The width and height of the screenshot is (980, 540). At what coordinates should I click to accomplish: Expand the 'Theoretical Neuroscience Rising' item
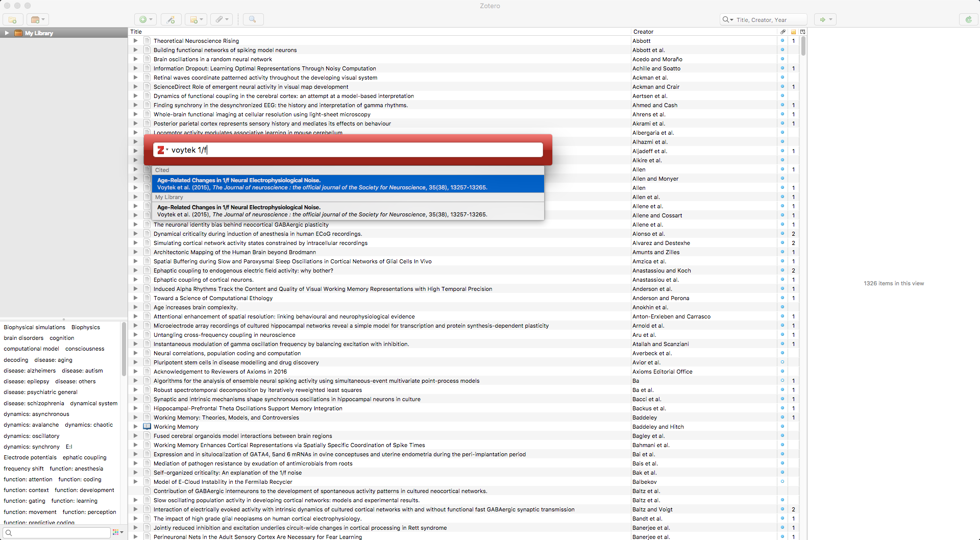tap(135, 41)
